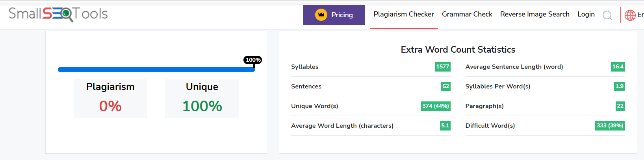Image resolution: width=644 pixels, height=160 pixels.
Task: Click the 100% marker badge on bar
Action: pos(253,60)
